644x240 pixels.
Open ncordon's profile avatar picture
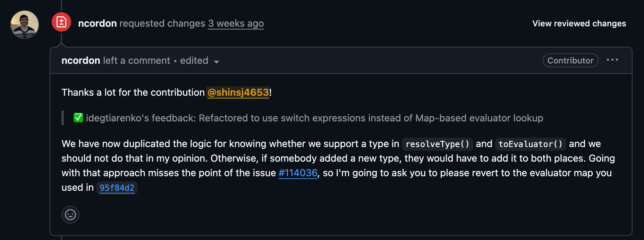(x=25, y=25)
